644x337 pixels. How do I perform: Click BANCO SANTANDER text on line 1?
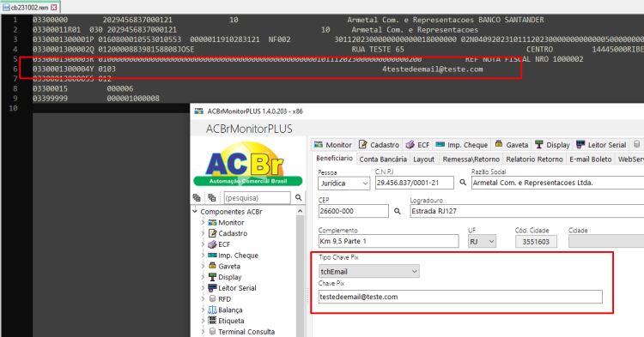pyautogui.click(x=511, y=20)
